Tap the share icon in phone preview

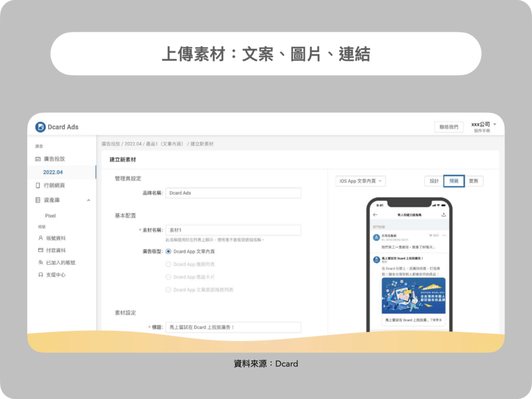444,215
